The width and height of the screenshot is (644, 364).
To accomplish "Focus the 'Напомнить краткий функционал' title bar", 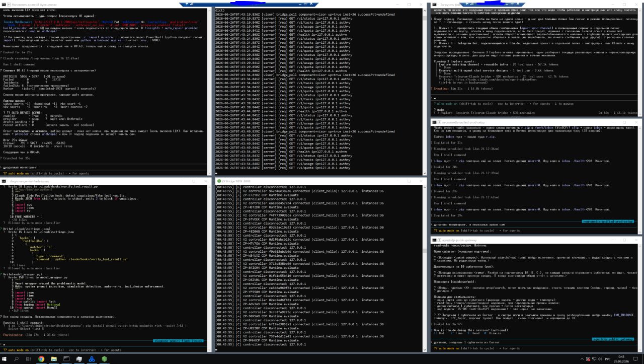I will [x=106, y=4].
